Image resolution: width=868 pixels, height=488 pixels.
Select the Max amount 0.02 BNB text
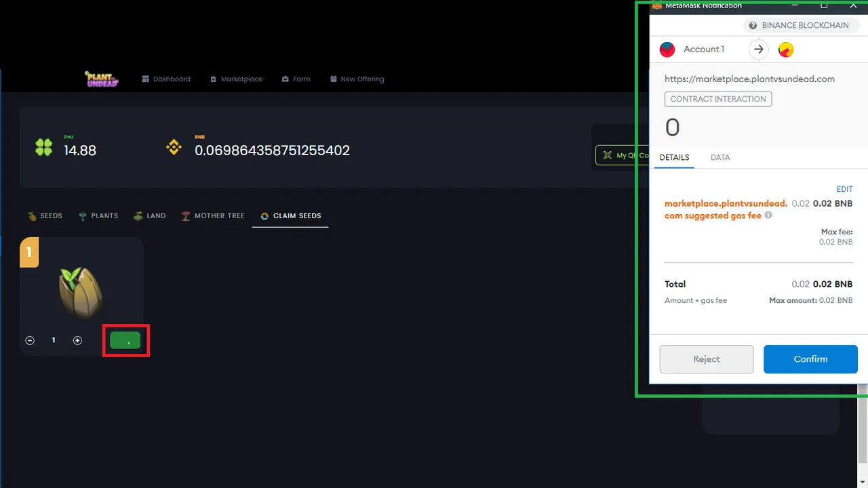(x=811, y=300)
